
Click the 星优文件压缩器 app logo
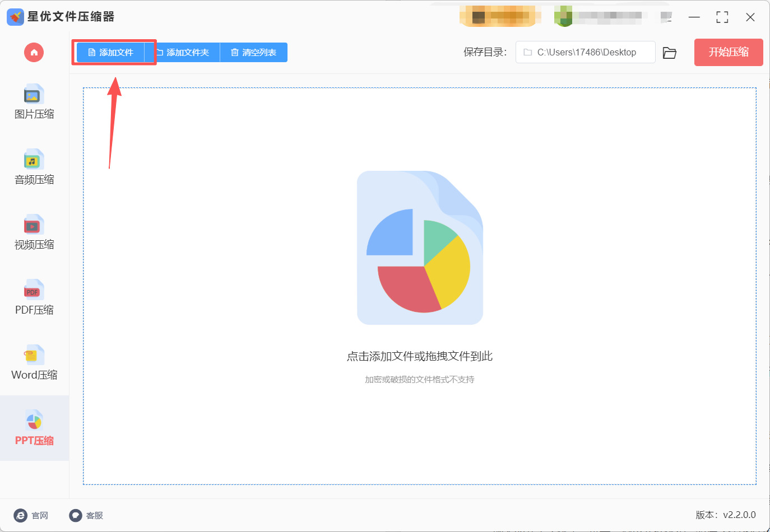[x=15, y=17]
